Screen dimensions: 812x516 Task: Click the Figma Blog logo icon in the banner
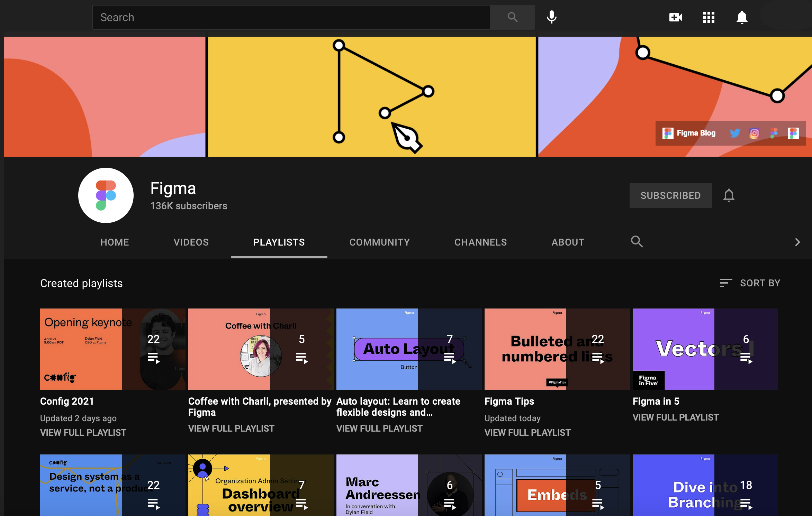[668, 133]
